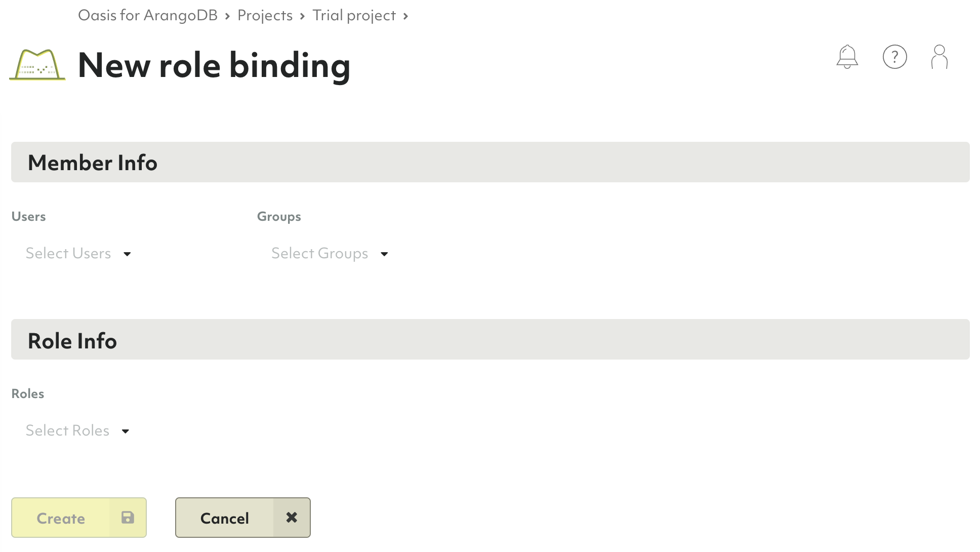Screen dimensions: 980x552
Task: Expand the Groups dropdown arrow
Action: click(x=384, y=254)
